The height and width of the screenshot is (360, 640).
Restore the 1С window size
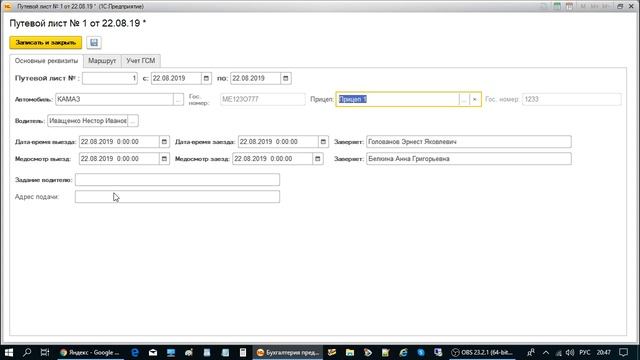tap(620, 6)
